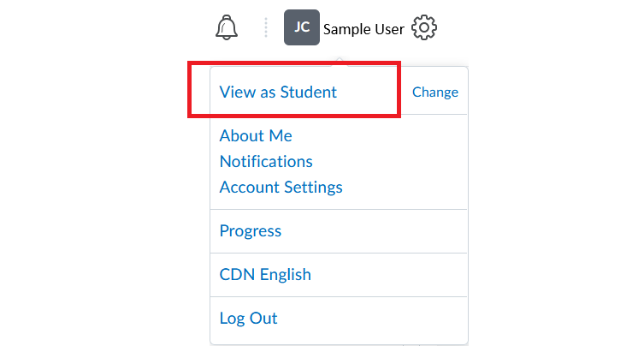The image size is (644, 346).
Task: Open Notifications preferences from the menu
Action: (x=266, y=162)
